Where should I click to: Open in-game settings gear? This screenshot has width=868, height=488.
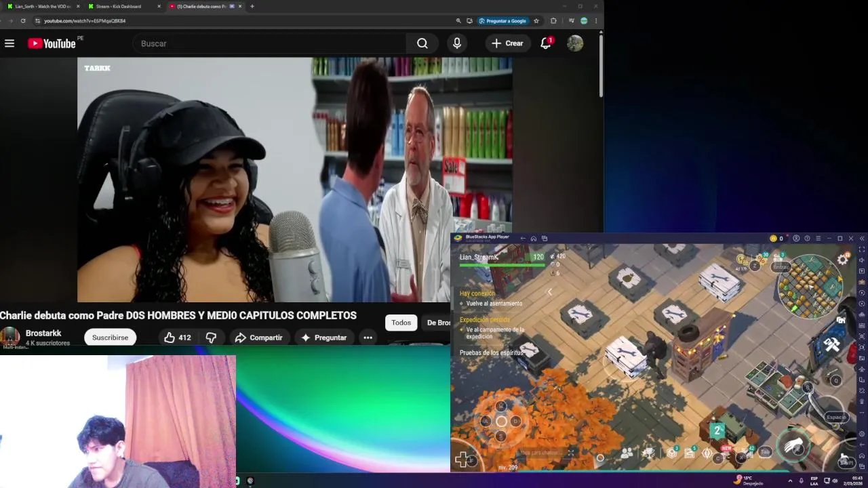843,260
